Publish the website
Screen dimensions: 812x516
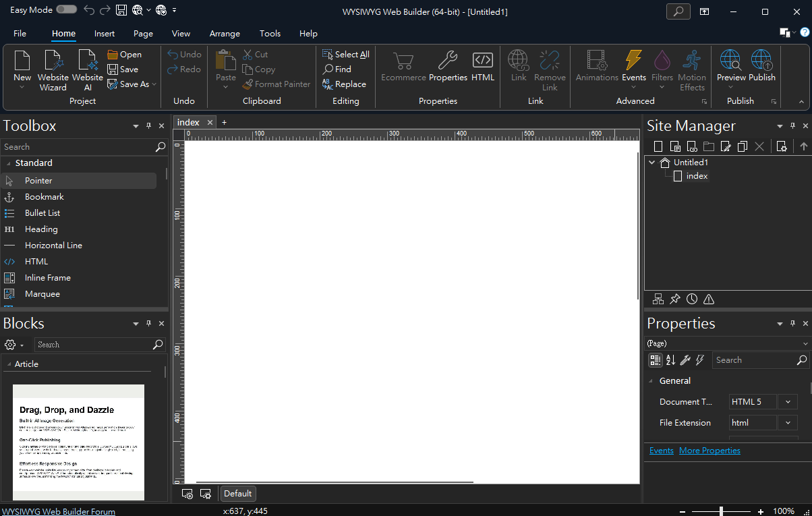pos(761,66)
